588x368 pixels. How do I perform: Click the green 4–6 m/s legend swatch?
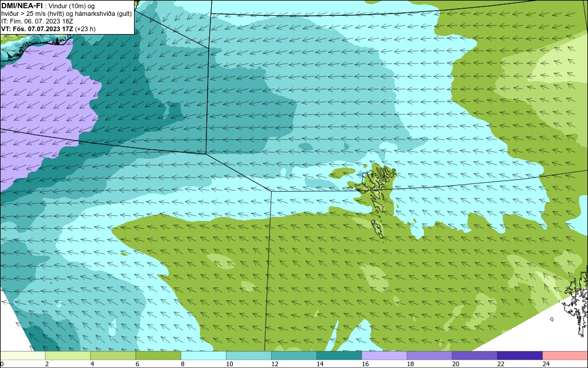tap(113, 356)
